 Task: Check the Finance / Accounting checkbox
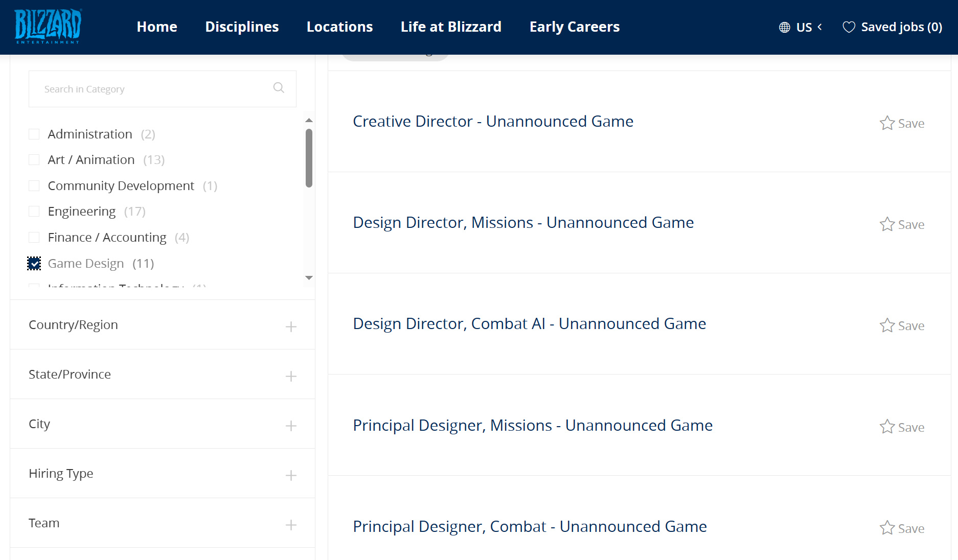34,237
